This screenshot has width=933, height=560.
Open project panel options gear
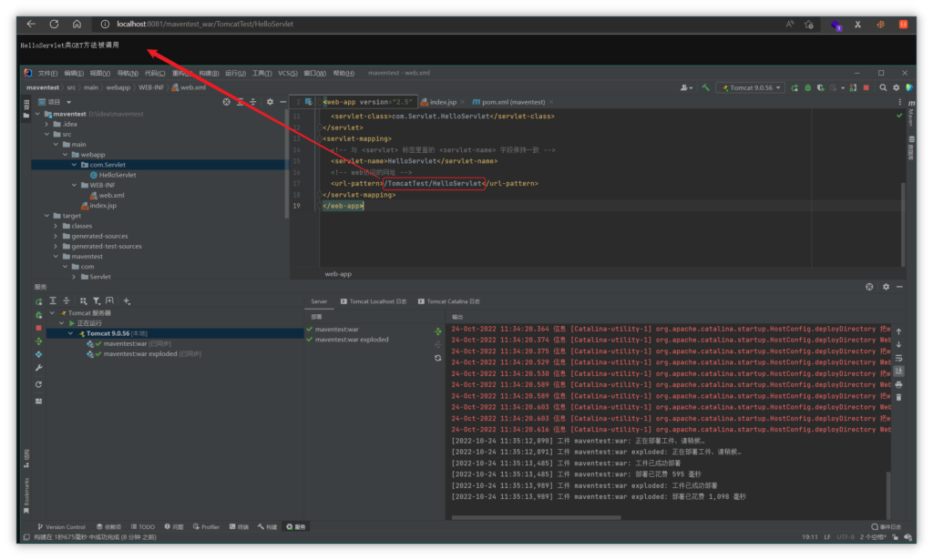270,102
